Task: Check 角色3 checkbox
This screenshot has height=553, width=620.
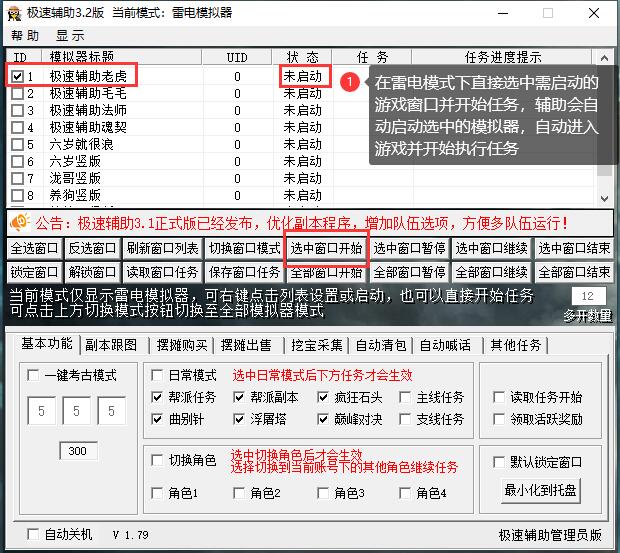Action: [x=323, y=493]
